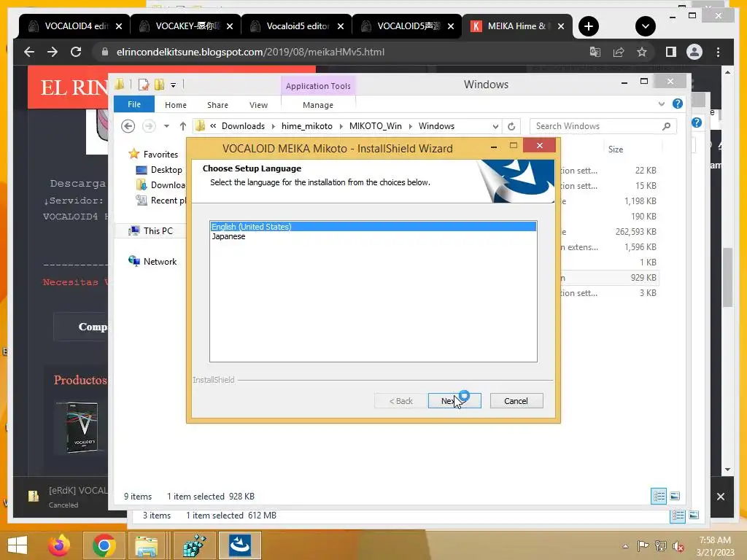This screenshot has height=560, width=747.
Task: Select English (United States) language
Action: click(373, 227)
